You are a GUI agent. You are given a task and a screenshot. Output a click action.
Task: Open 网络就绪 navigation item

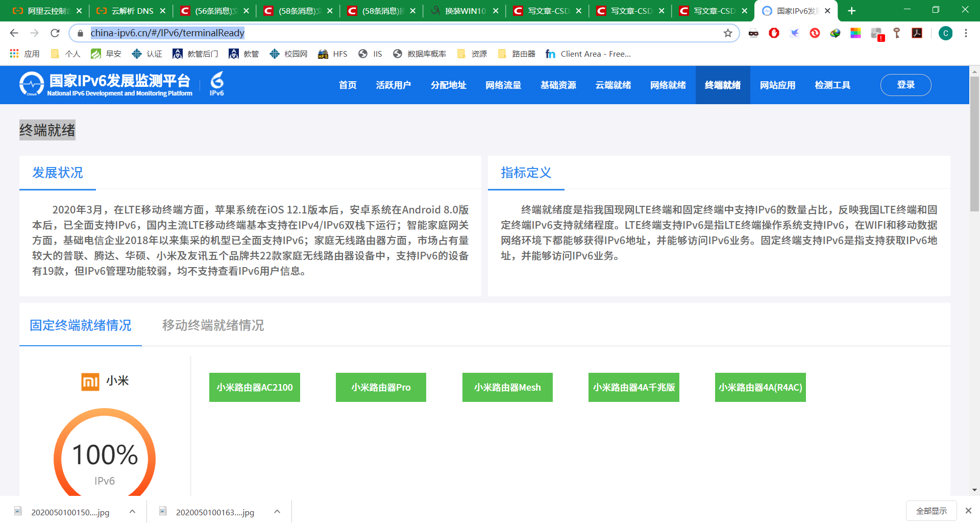point(668,85)
